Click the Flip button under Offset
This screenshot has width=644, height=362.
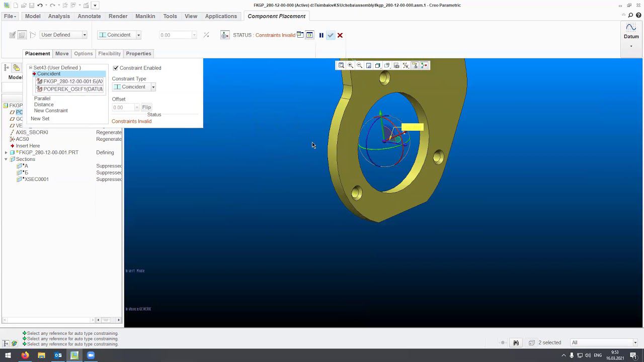tap(146, 107)
